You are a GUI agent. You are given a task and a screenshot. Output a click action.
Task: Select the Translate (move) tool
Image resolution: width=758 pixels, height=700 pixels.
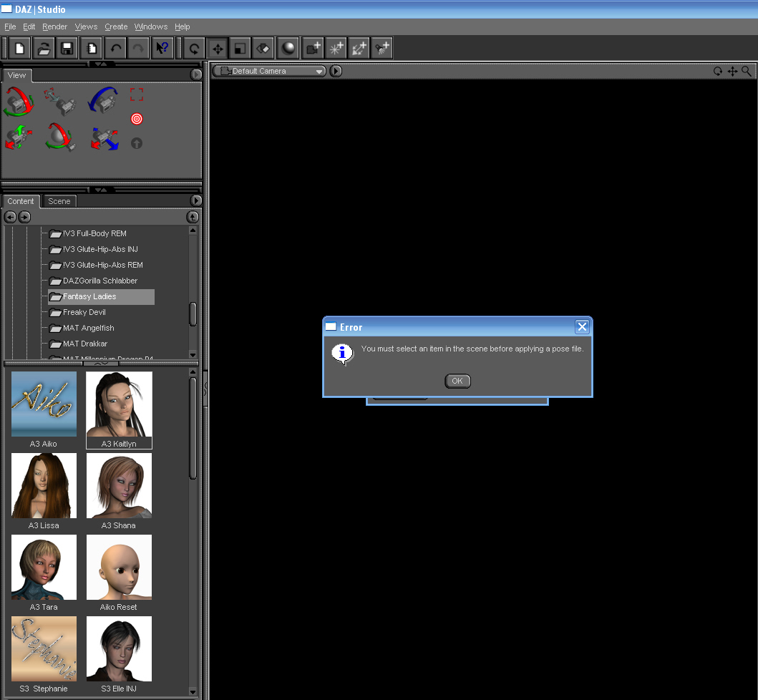pos(218,49)
